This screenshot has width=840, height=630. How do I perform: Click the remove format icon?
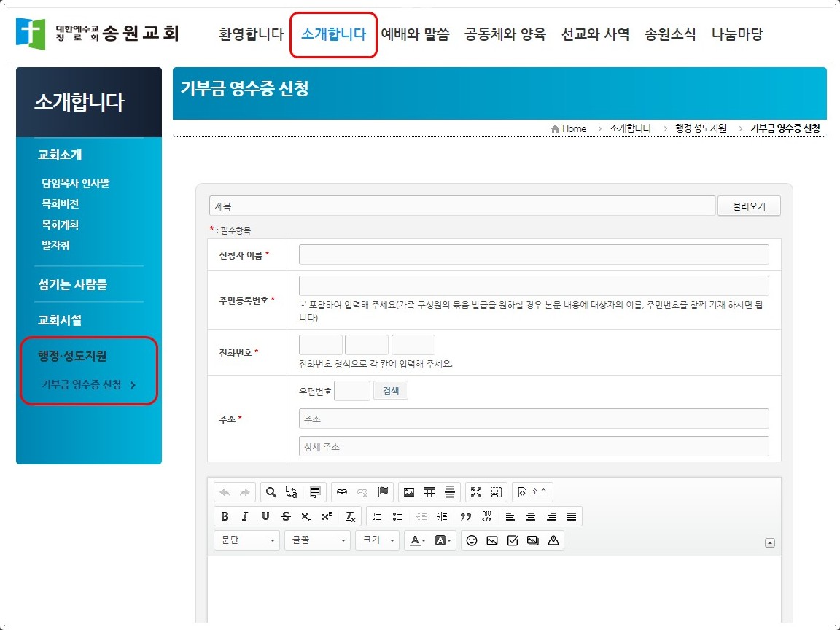(350, 516)
